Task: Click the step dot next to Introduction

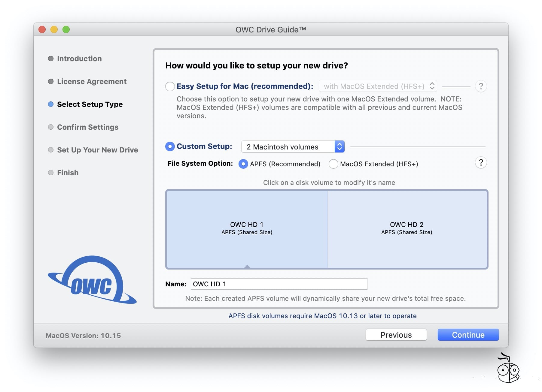Action: (x=50, y=59)
